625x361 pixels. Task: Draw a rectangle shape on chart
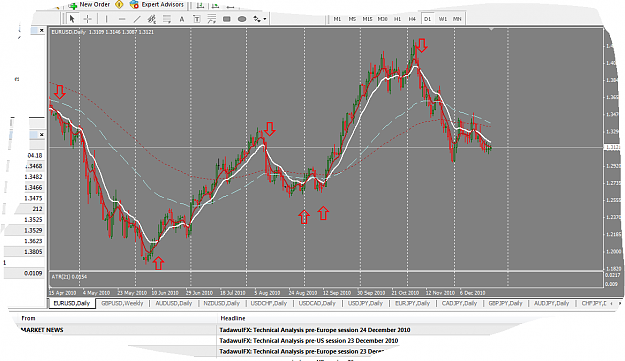tap(226, 19)
